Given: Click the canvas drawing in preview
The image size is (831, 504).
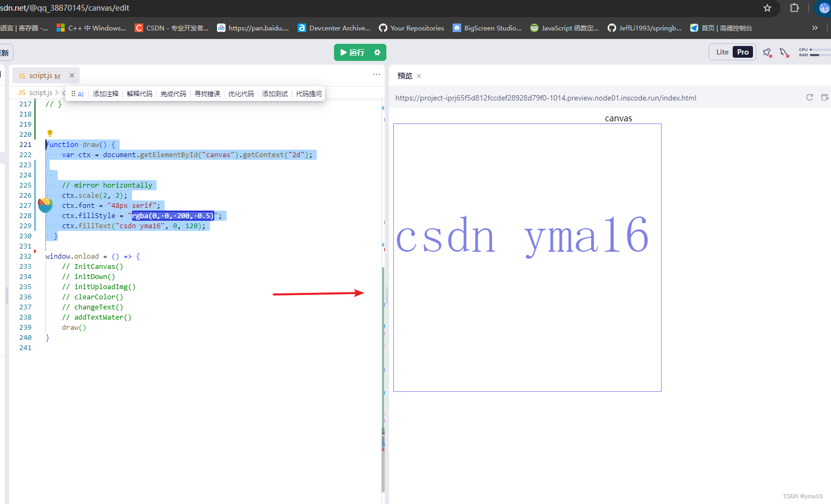Looking at the screenshot, I should (527, 258).
